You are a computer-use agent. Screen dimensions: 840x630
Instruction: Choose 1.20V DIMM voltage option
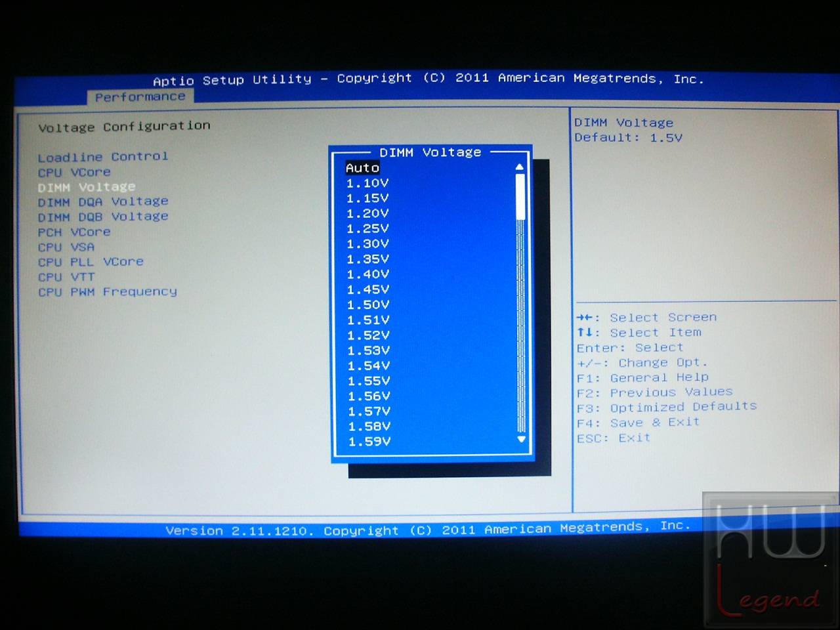click(367, 213)
